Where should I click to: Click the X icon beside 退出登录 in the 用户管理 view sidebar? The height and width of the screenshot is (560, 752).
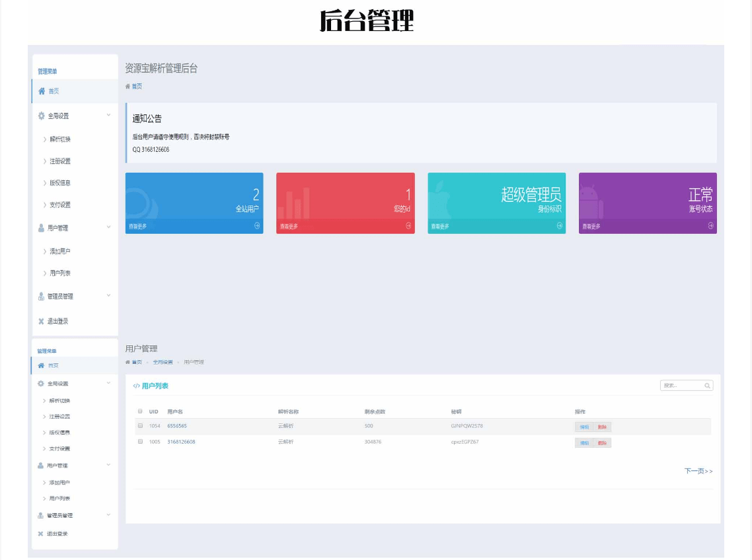(41, 534)
